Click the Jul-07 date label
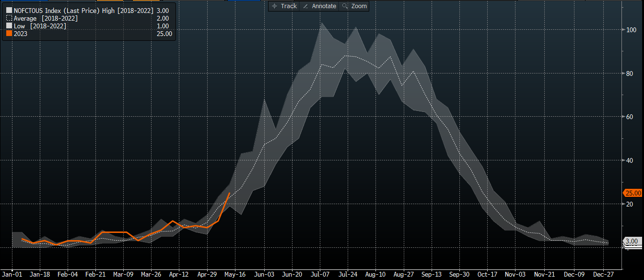This screenshot has height=280, width=644. (x=320, y=274)
